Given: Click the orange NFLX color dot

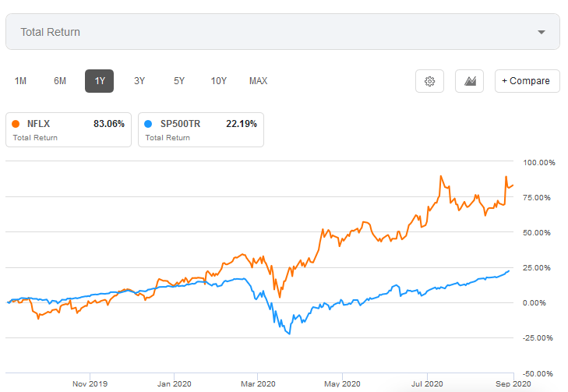Looking at the screenshot, I should [16, 124].
